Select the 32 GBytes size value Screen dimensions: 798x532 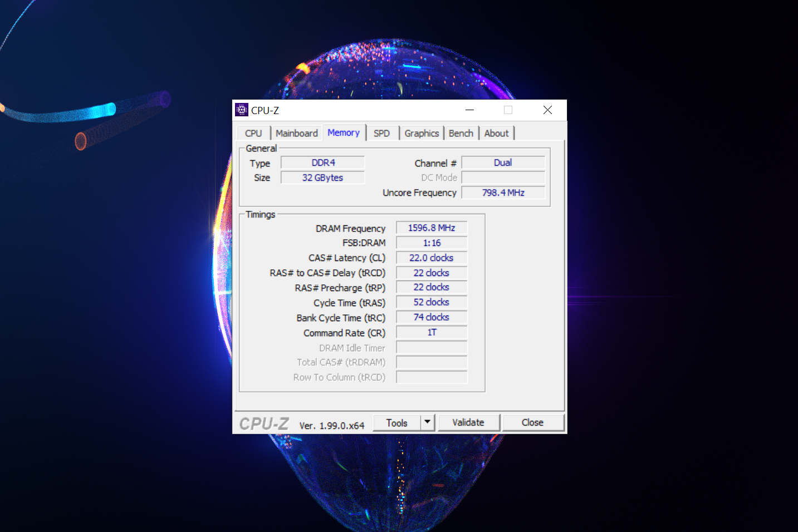click(x=323, y=178)
